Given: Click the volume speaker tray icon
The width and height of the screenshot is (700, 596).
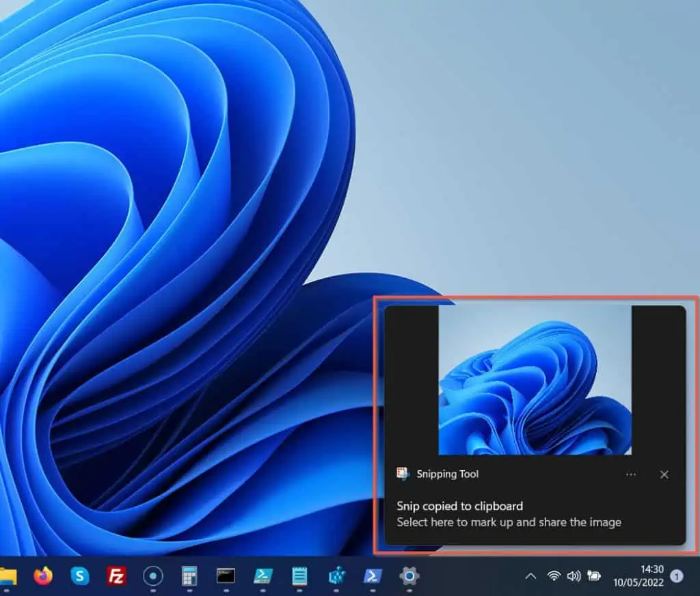Looking at the screenshot, I should [574, 576].
